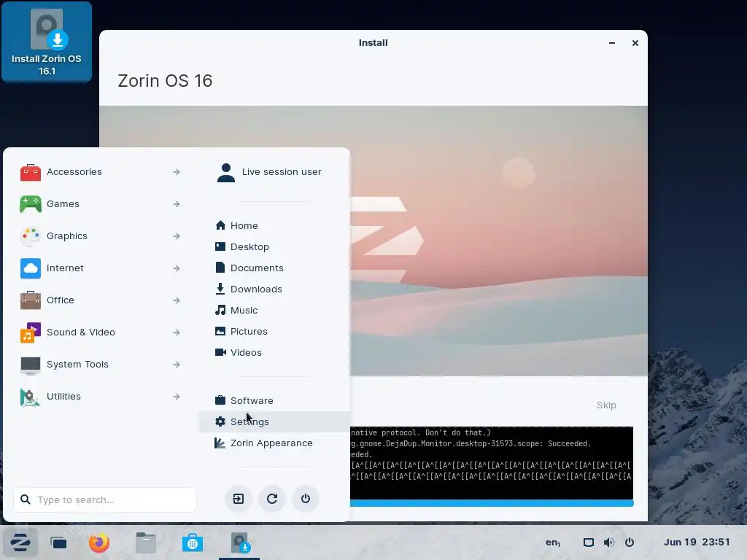This screenshot has width=747, height=560.
Task: Expand the System Tools submenu arrow
Action: [177, 365]
